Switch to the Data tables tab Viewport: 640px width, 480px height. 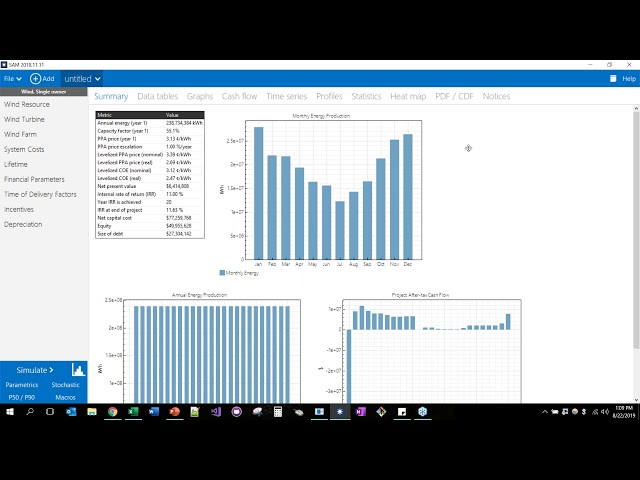point(158,96)
